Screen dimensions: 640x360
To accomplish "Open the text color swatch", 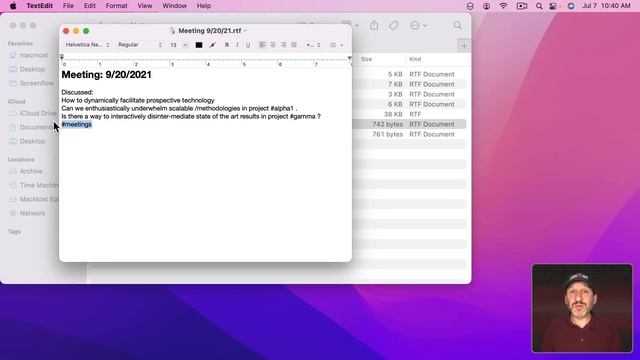I will click(x=199, y=45).
